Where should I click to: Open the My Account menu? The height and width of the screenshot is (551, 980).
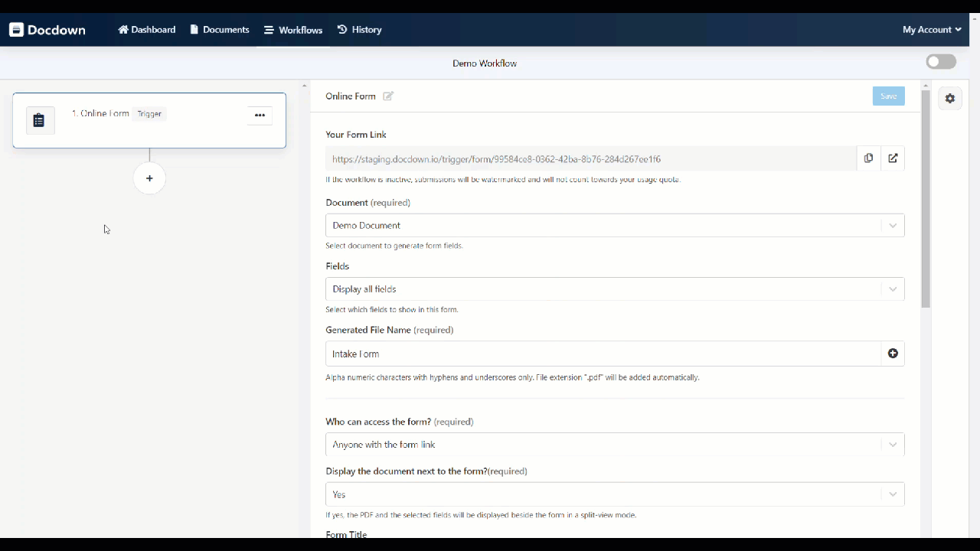[931, 30]
